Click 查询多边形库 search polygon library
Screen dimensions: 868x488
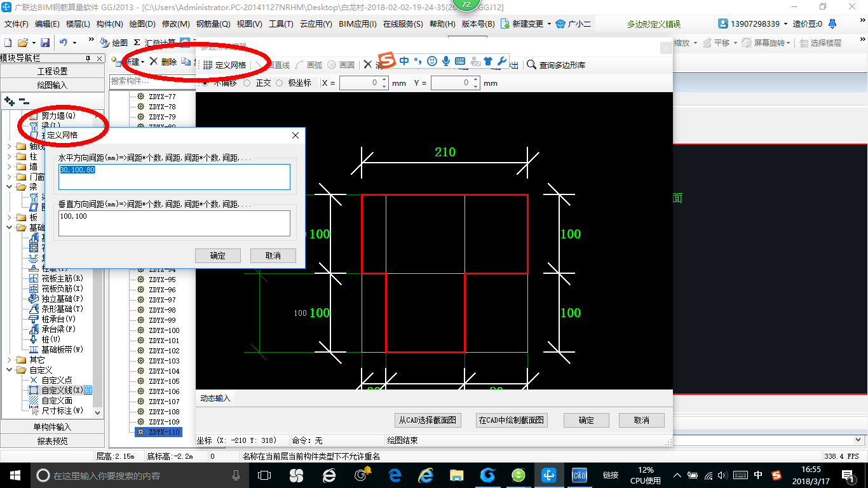click(x=556, y=65)
